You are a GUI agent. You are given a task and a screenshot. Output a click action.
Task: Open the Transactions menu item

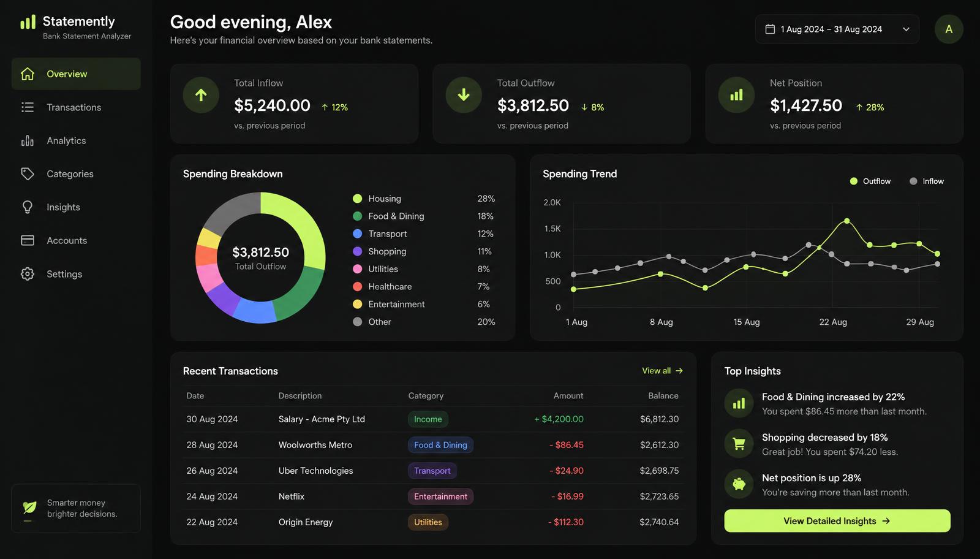[x=76, y=107]
